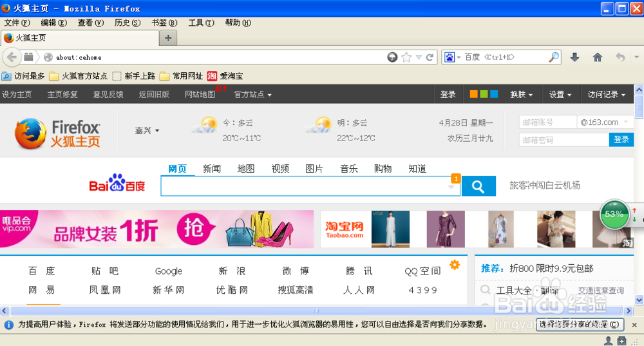The image size is (644, 346).
Task: Click the 爱淘宝 bookmark icon
Action: pyautogui.click(x=212, y=76)
